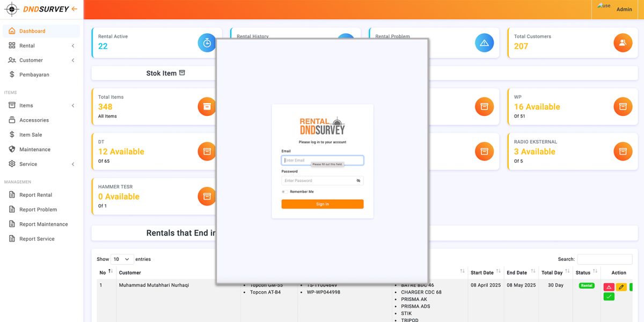
Task: Collapse sidebar using the orange arrow icon
Action: point(74,9)
